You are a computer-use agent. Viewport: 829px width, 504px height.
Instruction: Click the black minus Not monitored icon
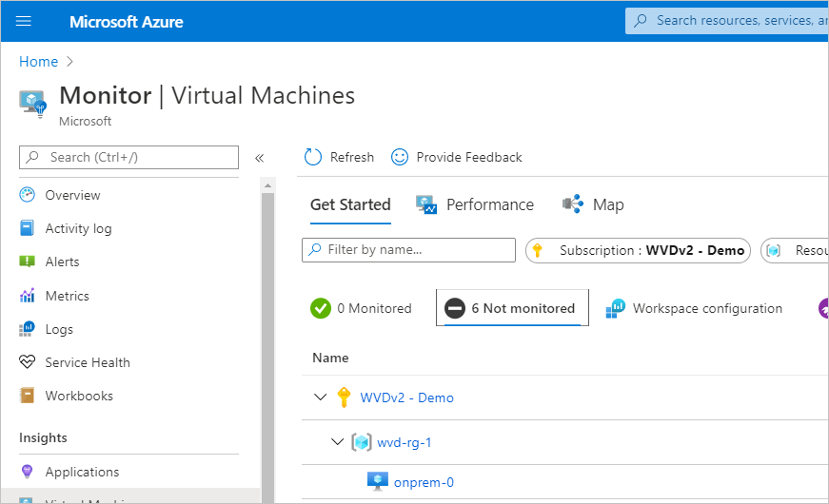pyautogui.click(x=455, y=308)
